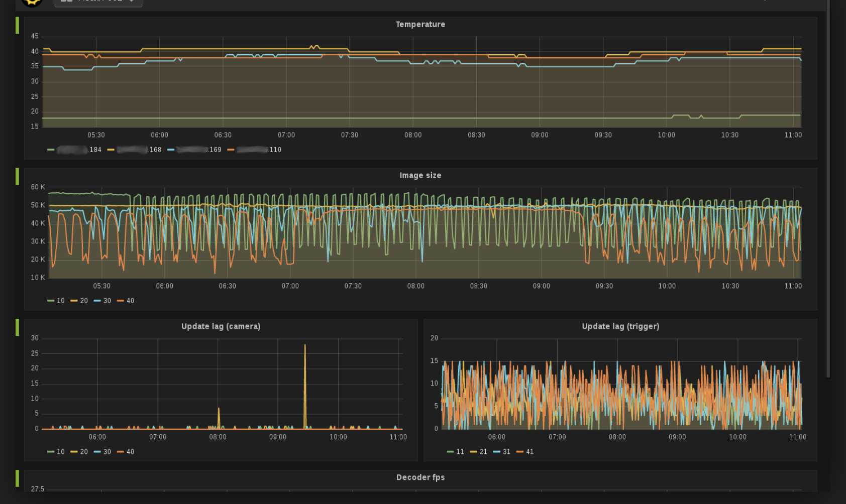Click the orange color swatch for series 40 in Image size legend
This screenshot has height=504, width=846.
tap(120, 301)
